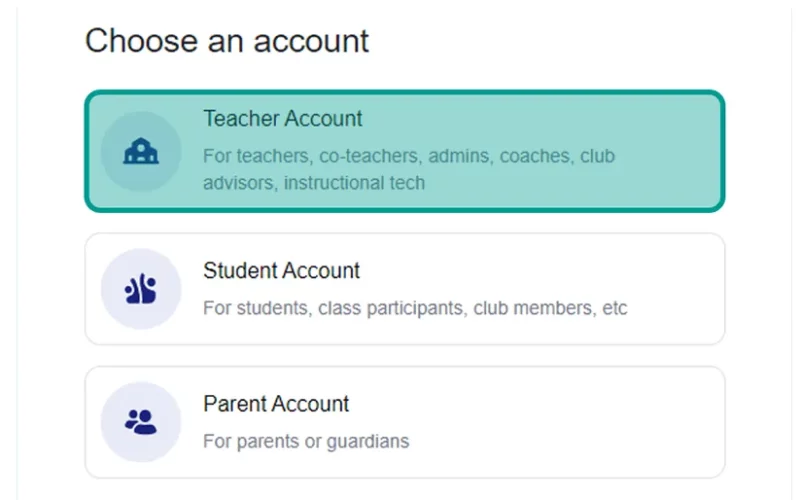
Task: Click the school building icon for Teacher Account
Action: coord(141,152)
